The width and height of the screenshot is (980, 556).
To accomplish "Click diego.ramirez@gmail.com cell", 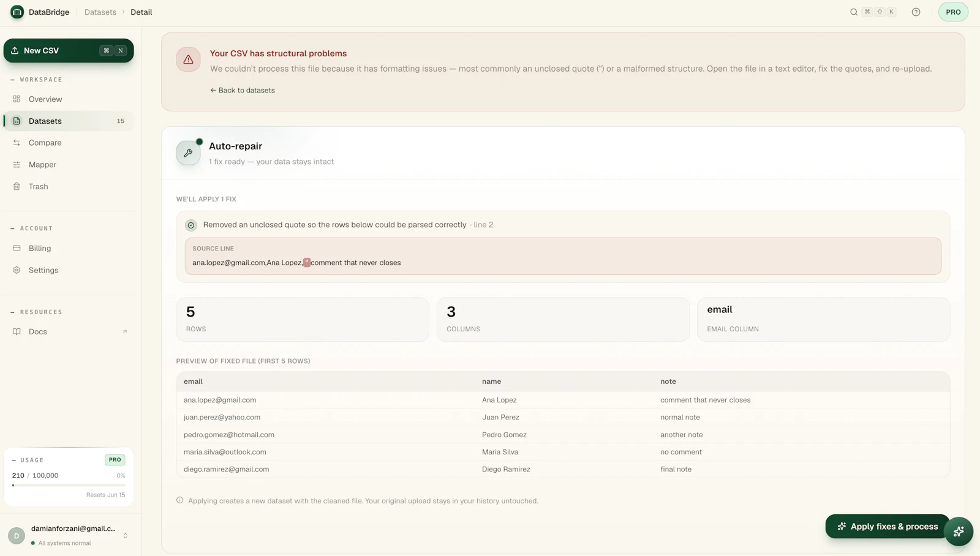I will coord(227,470).
